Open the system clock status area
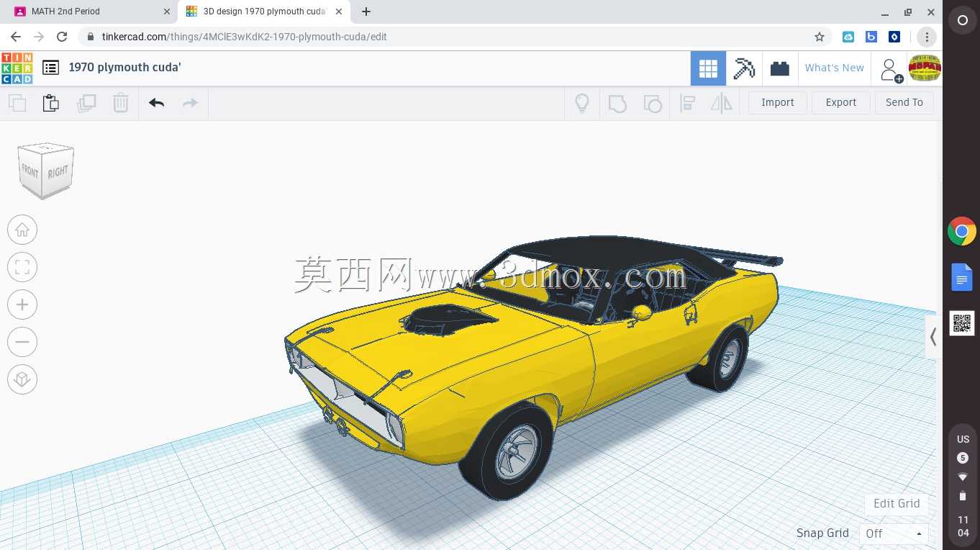Screen dimensions: 980x550 point(963,526)
